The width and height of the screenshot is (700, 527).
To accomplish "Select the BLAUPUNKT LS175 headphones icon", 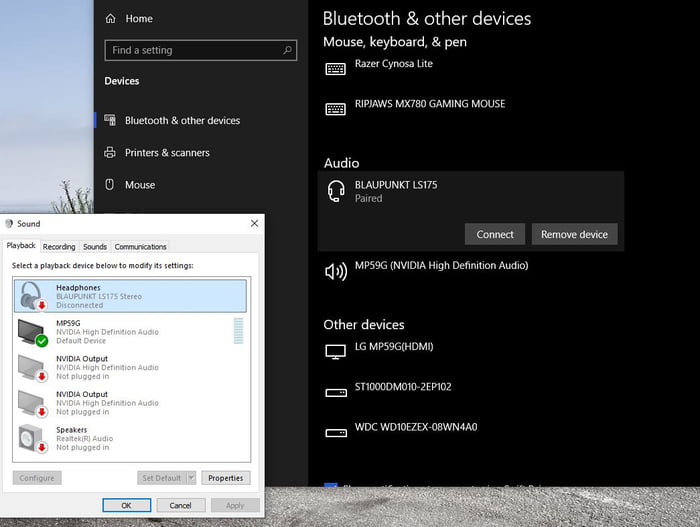I will [x=336, y=192].
